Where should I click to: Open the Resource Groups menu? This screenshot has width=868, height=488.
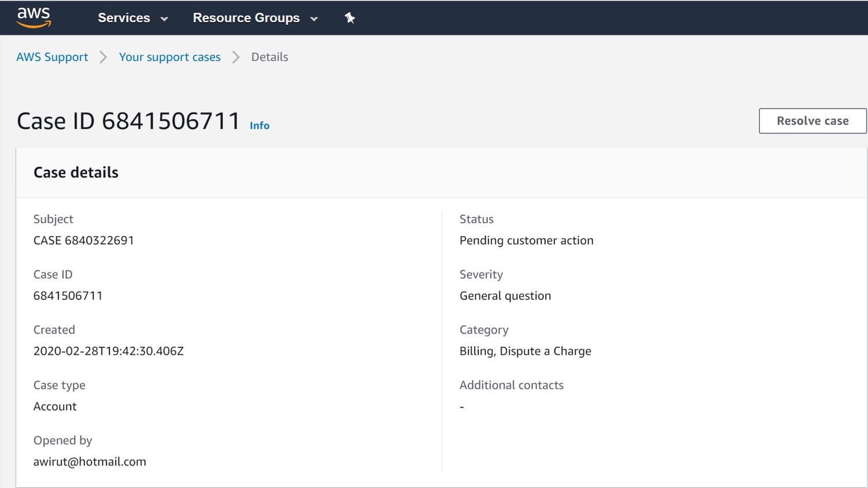pos(255,18)
